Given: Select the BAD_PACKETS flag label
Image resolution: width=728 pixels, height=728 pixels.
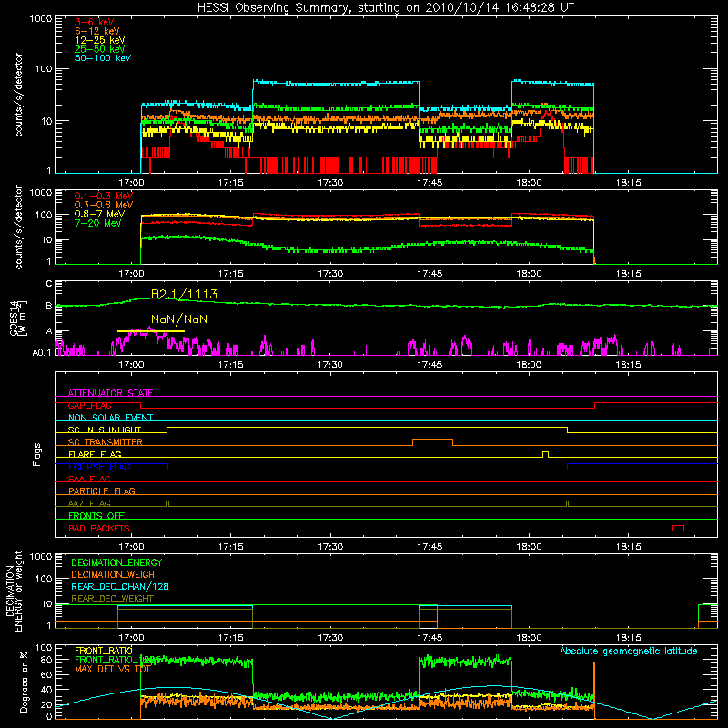Looking at the screenshot, I should pos(99,528).
